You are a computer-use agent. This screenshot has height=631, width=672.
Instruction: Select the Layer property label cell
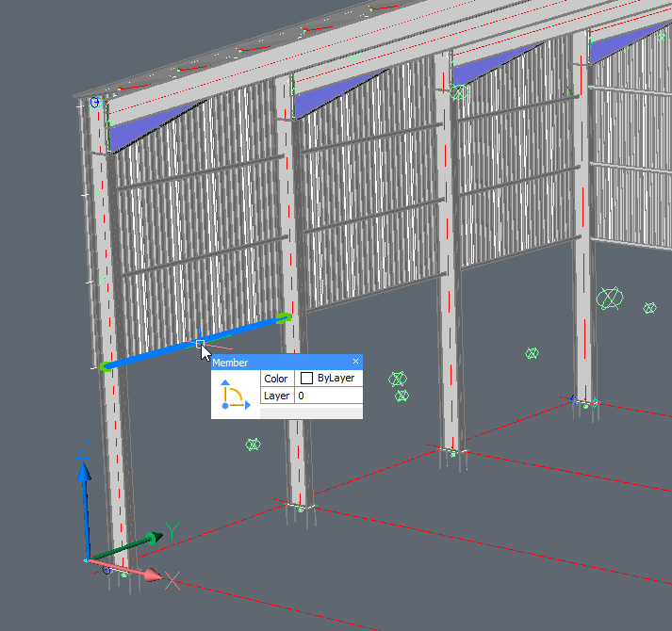276,396
